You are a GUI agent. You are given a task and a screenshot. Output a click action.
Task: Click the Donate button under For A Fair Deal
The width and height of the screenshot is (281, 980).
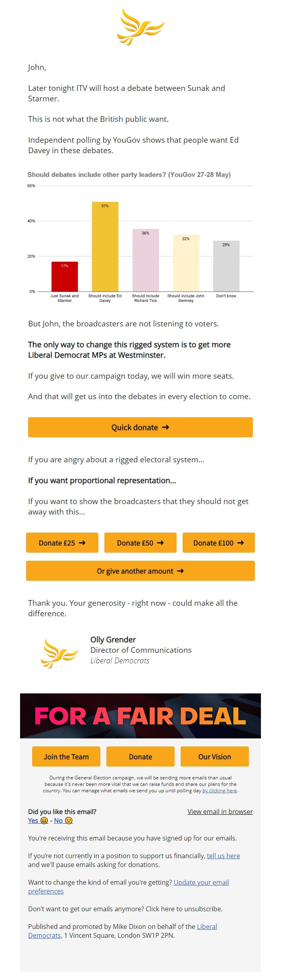(140, 757)
